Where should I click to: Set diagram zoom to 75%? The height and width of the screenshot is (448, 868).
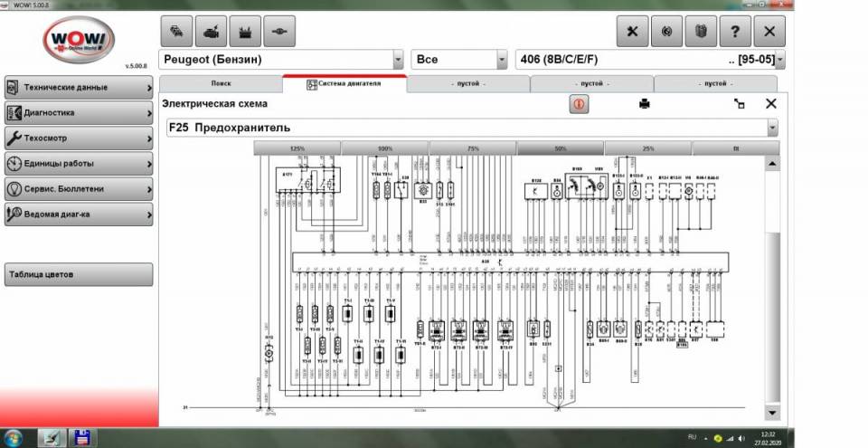tap(473, 148)
